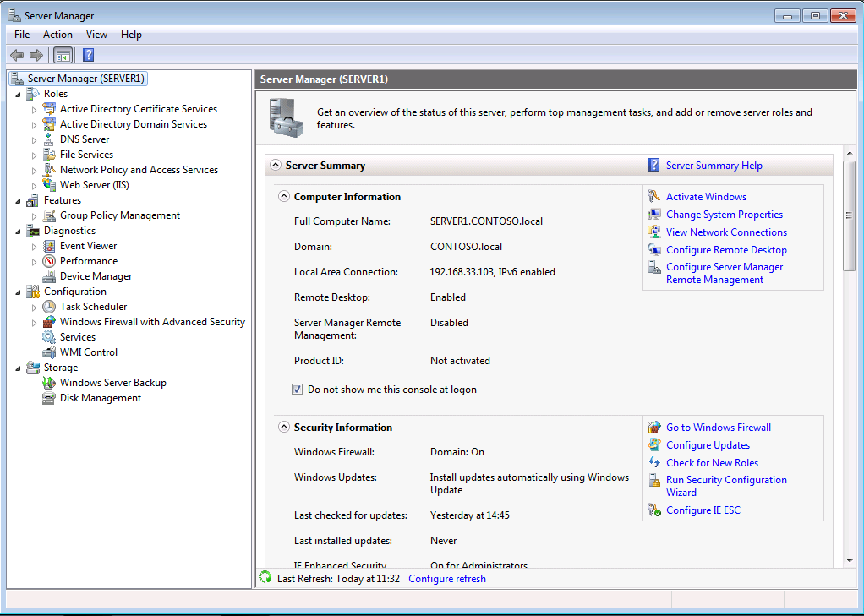864x616 pixels.
Task: Click the Event Viewer icon
Action: coord(50,246)
